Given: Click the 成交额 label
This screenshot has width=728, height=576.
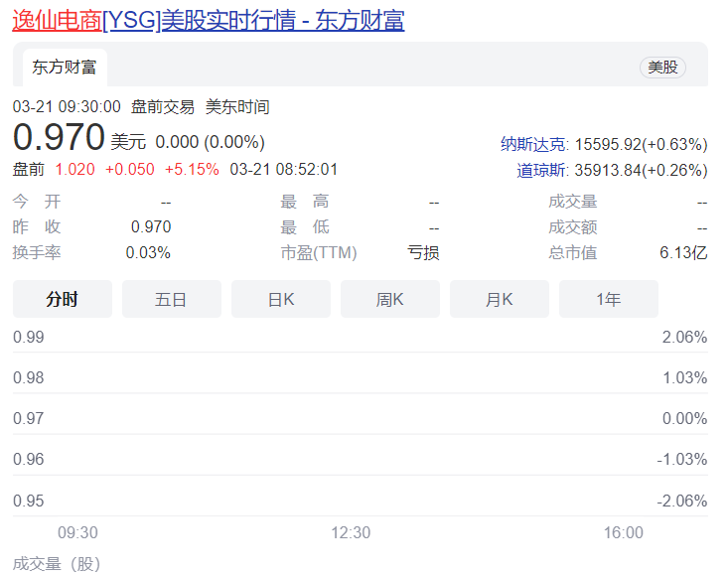Looking at the screenshot, I should (x=572, y=227).
